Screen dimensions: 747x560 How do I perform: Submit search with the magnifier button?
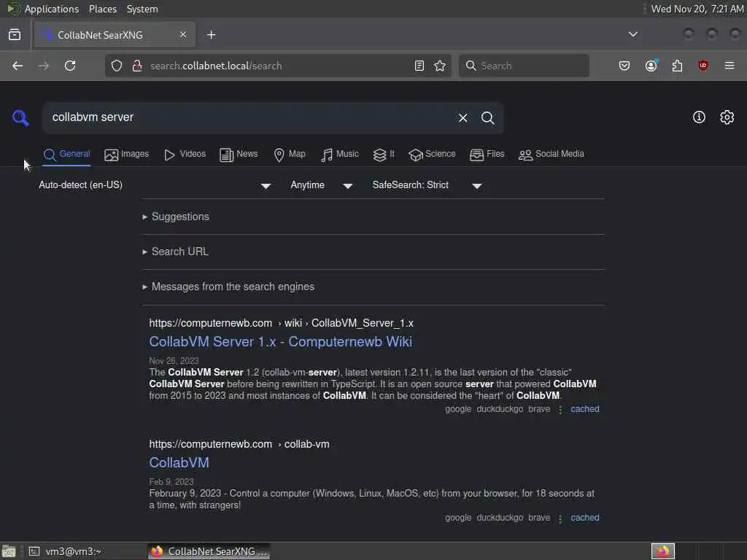[487, 117]
